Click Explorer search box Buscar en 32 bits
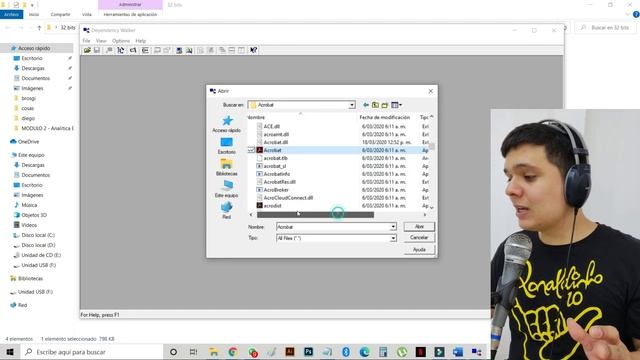 [605, 28]
